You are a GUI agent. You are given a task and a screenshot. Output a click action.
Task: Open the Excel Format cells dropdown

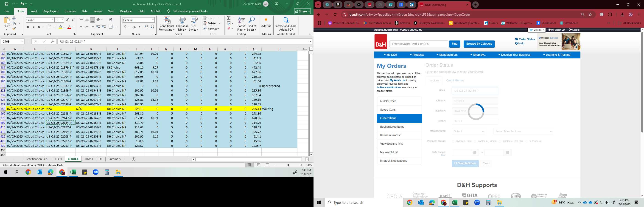coord(212,29)
